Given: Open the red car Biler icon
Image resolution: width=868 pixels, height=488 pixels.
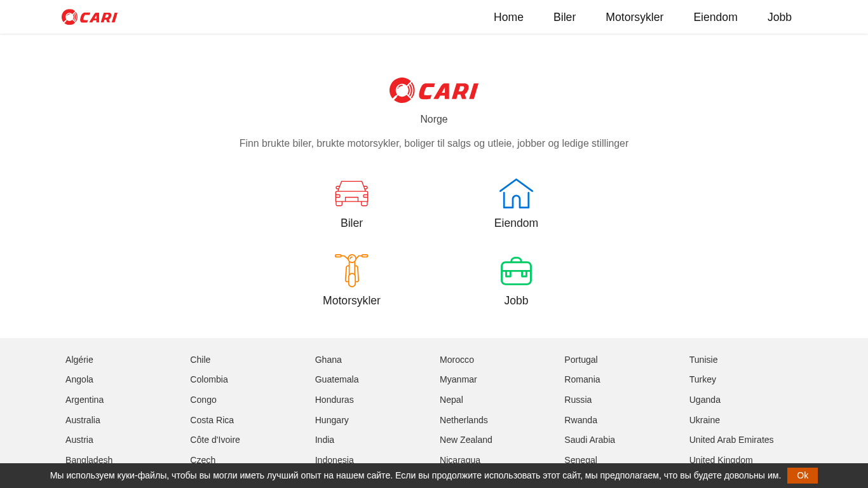Looking at the screenshot, I should coord(351,193).
